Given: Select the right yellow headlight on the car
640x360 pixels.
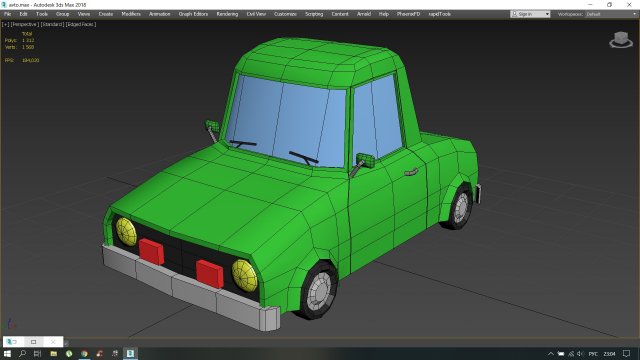Looking at the screenshot, I should tap(244, 276).
